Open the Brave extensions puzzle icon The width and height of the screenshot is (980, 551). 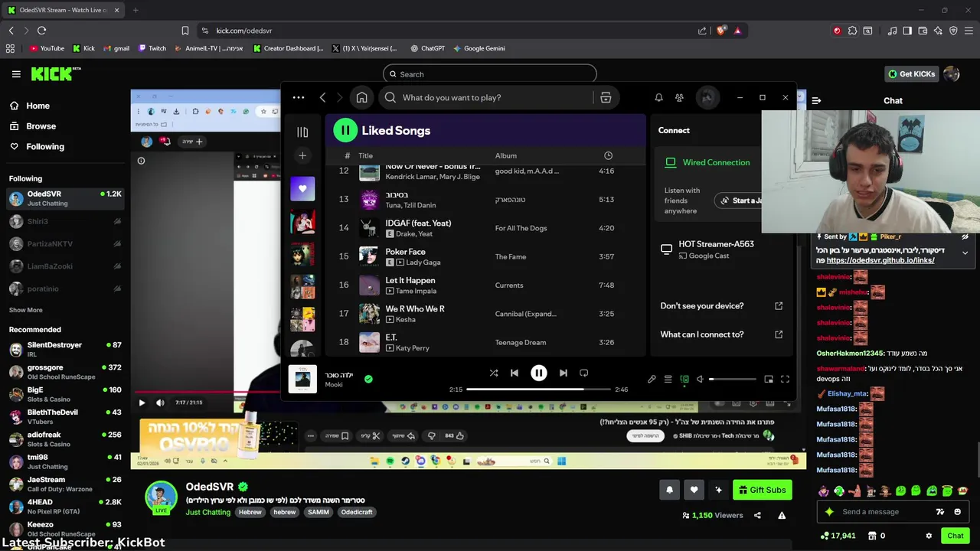[852, 31]
